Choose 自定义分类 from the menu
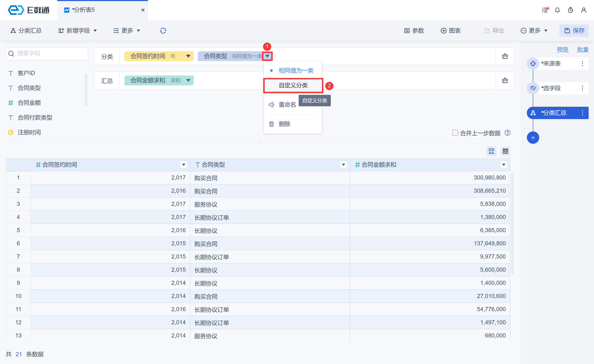This screenshot has height=364, width=594. pyautogui.click(x=293, y=86)
